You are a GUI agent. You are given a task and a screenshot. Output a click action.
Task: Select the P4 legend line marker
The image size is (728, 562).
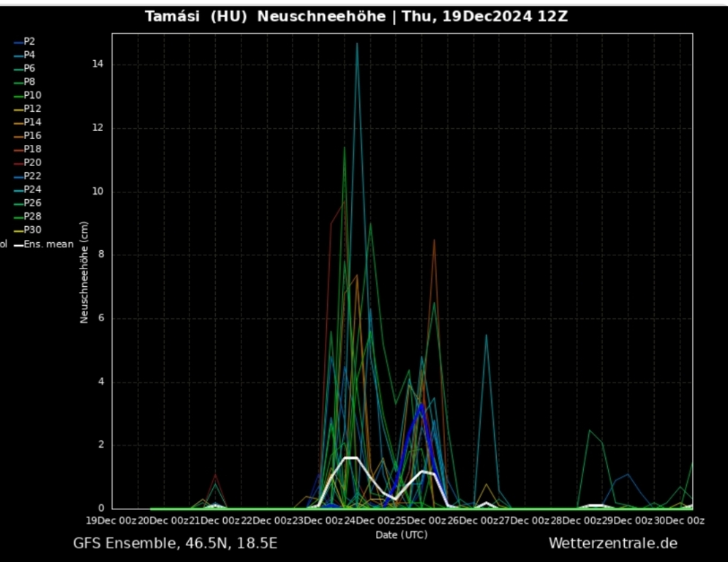[18, 56]
